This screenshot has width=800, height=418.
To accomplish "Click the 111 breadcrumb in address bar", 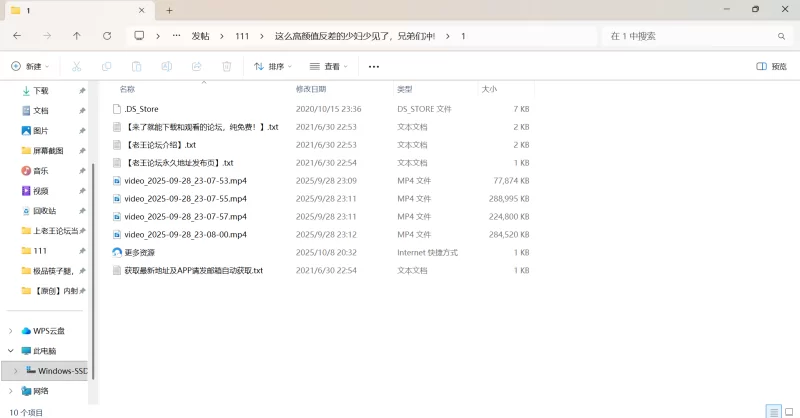I will [242, 36].
